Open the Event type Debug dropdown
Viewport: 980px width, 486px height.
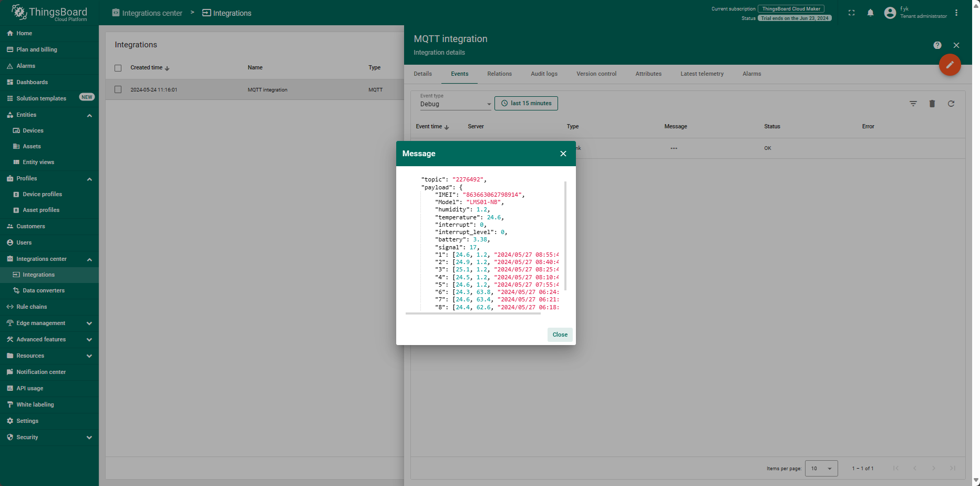[x=455, y=104]
